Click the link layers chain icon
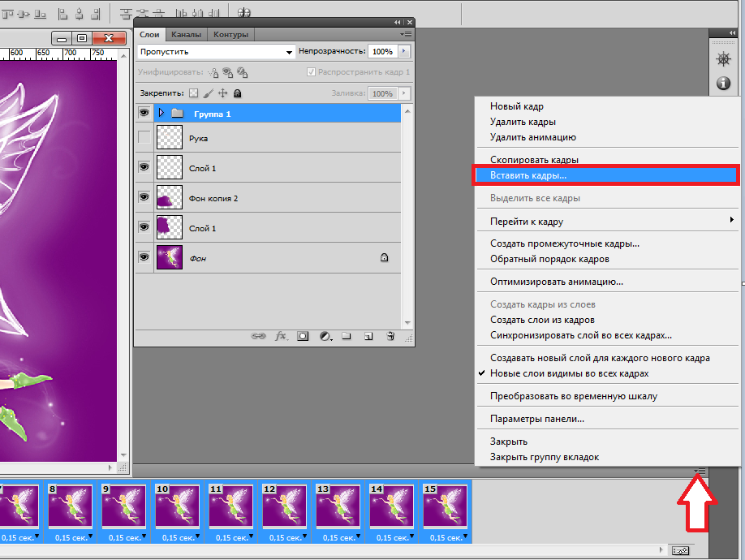This screenshot has width=745, height=560. (x=258, y=336)
